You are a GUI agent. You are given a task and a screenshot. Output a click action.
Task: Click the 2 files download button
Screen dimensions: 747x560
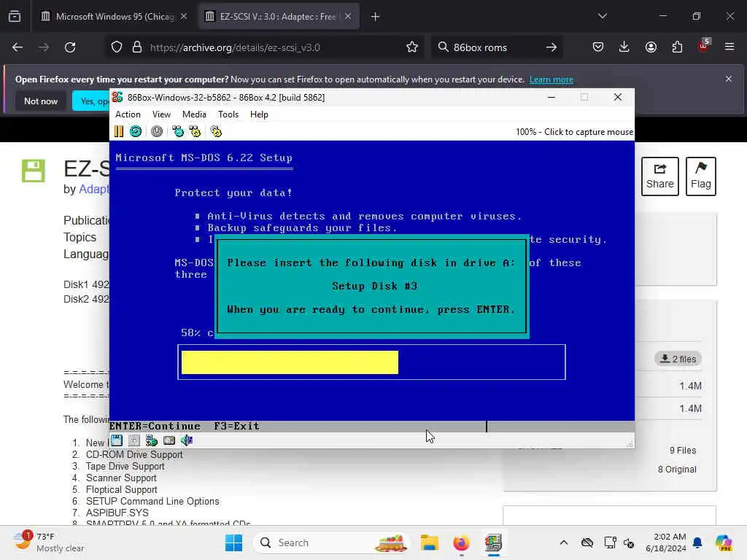(678, 359)
